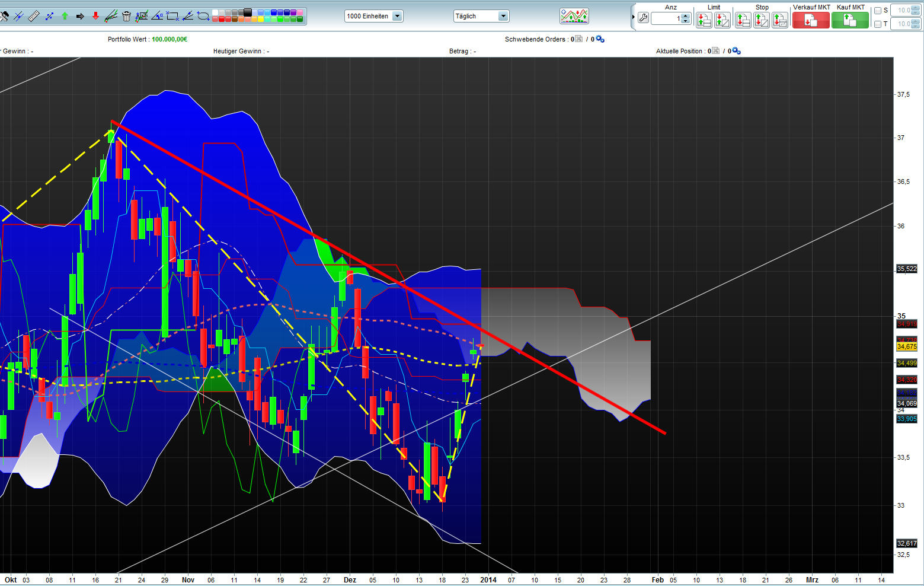Click the 35,522 price label
The image size is (924, 586).
[x=907, y=269]
